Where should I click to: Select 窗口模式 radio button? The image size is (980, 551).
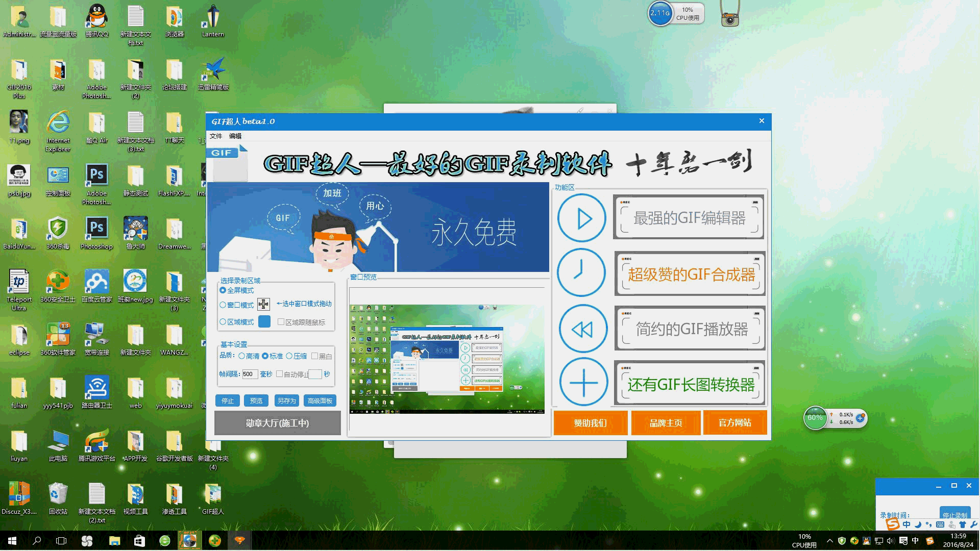coord(223,305)
